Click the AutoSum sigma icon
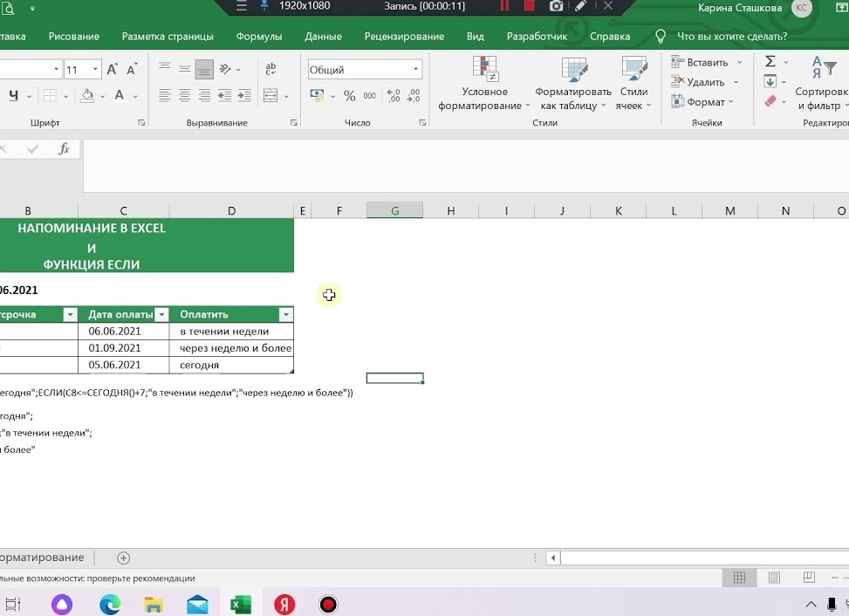 (770, 62)
